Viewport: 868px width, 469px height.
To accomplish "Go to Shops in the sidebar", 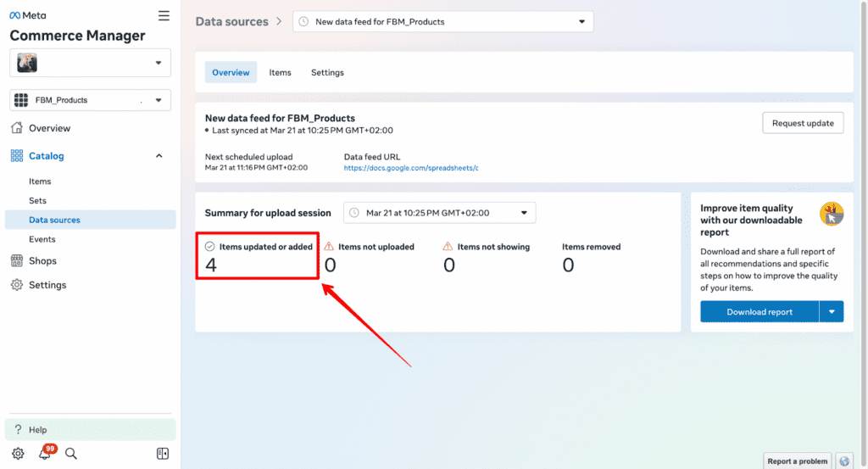I will 42,261.
